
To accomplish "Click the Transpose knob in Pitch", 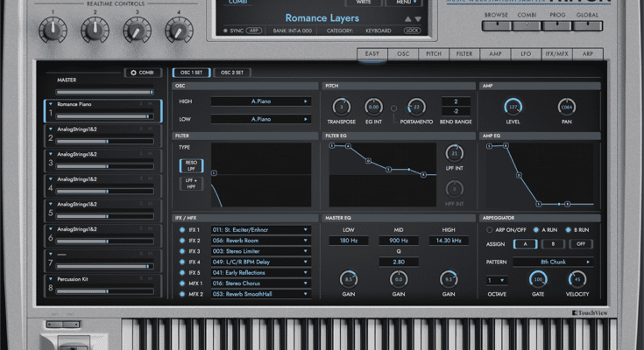I will pyautogui.click(x=341, y=106).
